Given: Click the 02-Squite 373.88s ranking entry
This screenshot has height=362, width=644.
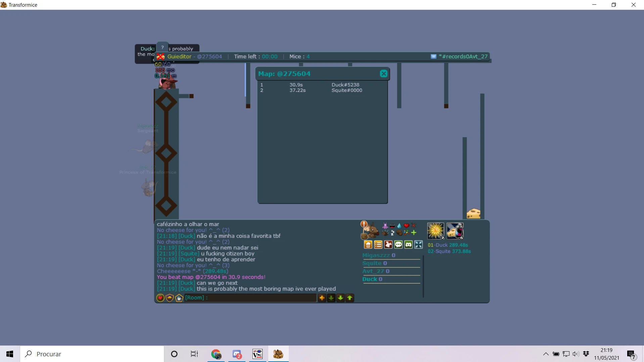Looking at the screenshot, I should (x=449, y=251).
